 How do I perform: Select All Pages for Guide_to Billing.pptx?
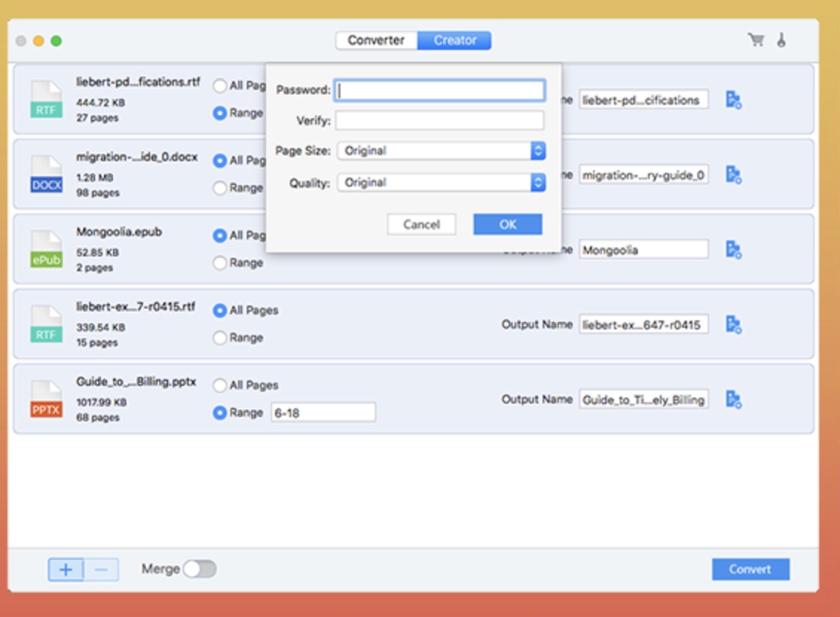[220, 386]
